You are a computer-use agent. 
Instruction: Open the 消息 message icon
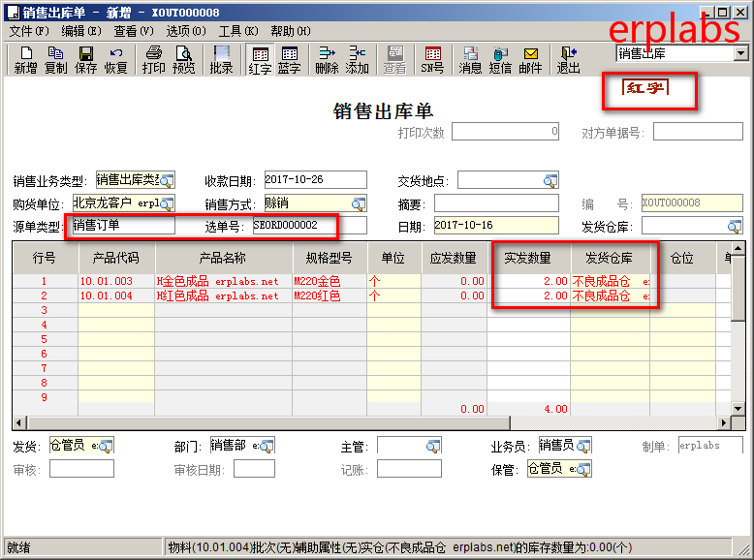click(x=470, y=60)
